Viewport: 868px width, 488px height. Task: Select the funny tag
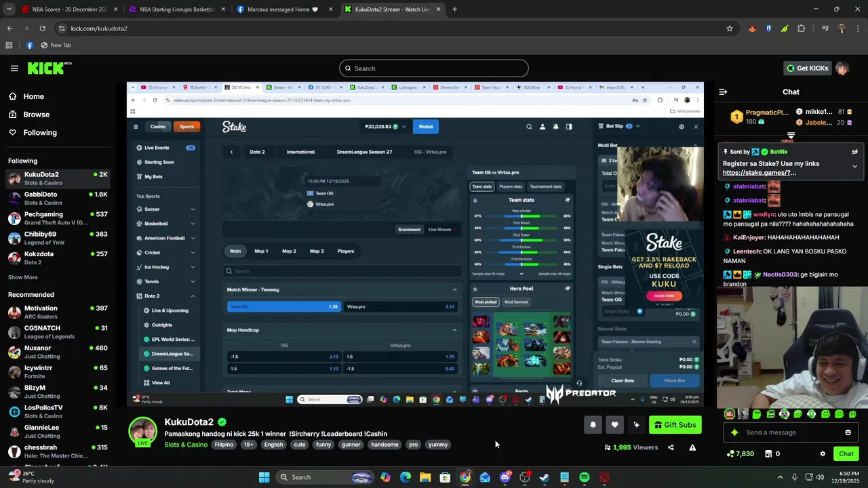[323, 445]
